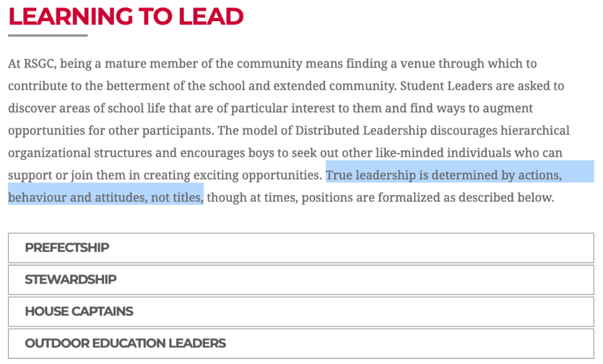Click the phrase 'Distributed Leadership' in the text

(361, 131)
